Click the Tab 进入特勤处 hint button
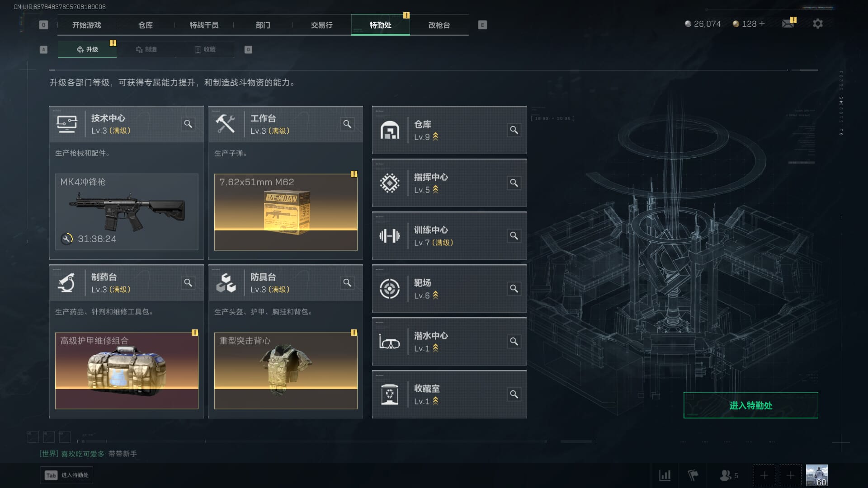 coord(66,475)
